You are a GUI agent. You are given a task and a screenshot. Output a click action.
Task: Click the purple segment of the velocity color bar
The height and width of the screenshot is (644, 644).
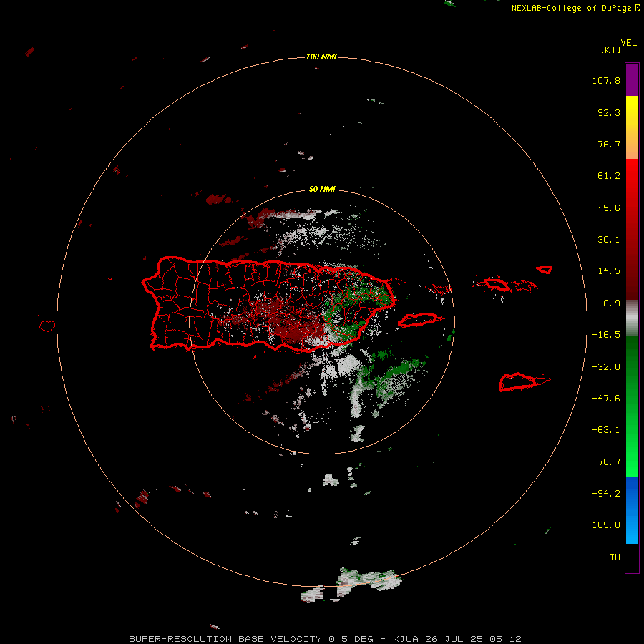(x=632, y=79)
